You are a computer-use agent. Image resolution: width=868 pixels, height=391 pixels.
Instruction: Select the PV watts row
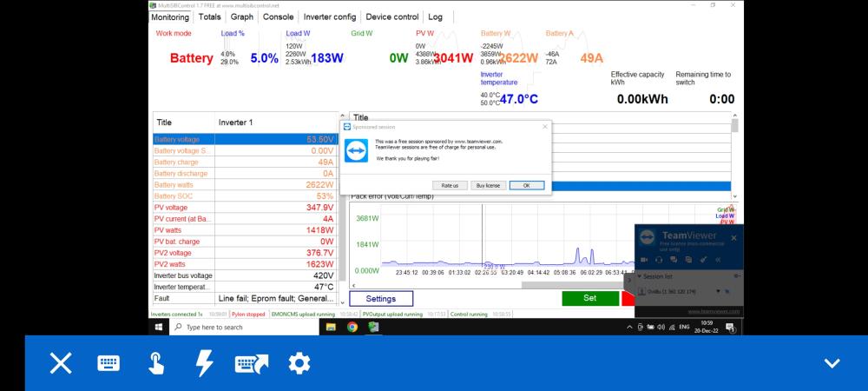[245, 230]
